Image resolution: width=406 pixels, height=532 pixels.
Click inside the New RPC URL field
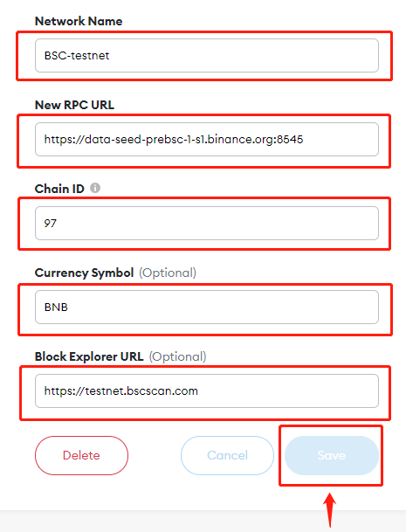(207, 140)
